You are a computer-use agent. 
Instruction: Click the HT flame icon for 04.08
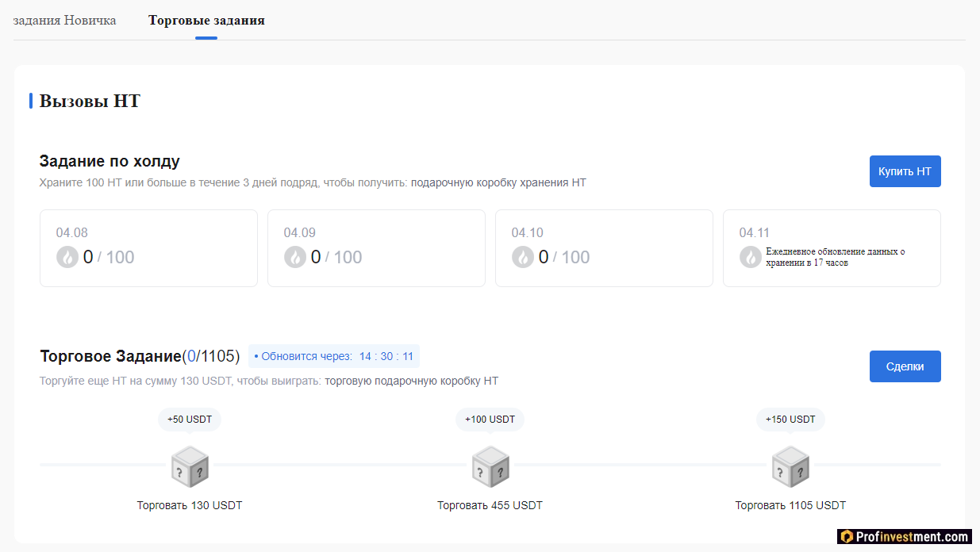(67, 257)
